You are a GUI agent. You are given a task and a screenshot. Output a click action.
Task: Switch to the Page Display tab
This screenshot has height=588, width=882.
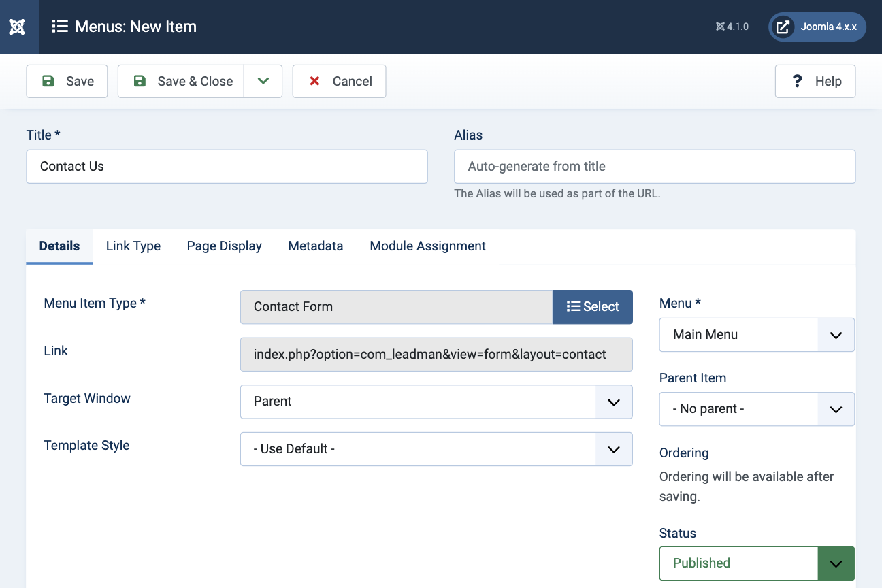coord(224,246)
